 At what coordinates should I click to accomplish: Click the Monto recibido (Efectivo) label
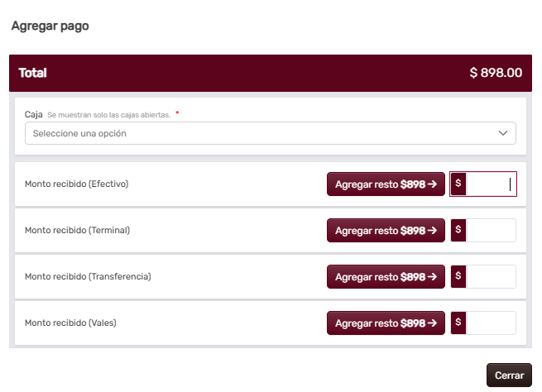coord(77,184)
